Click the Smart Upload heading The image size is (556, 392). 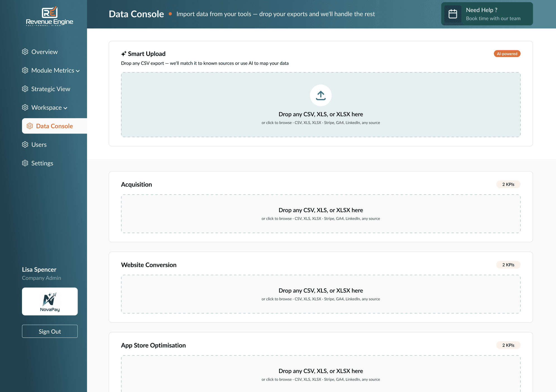[147, 54]
